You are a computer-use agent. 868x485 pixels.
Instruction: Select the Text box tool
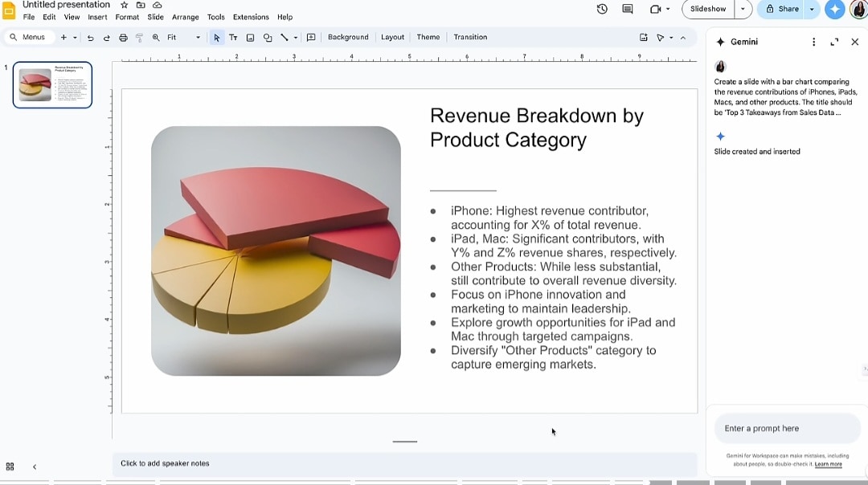[233, 38]
